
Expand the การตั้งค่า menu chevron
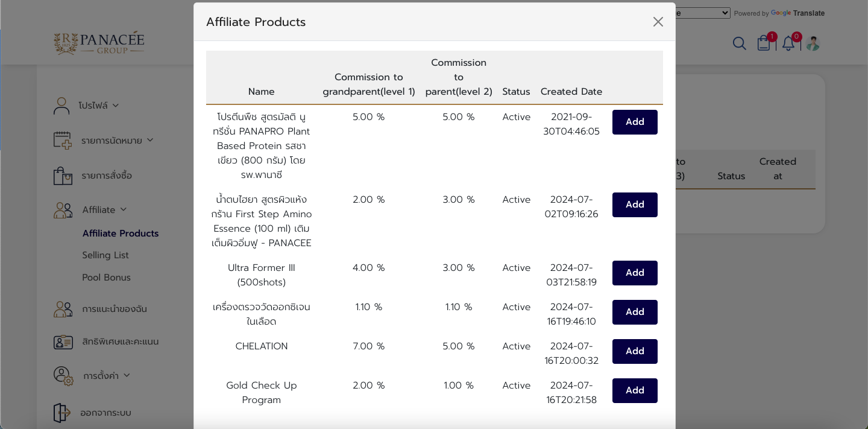(127, 375)
